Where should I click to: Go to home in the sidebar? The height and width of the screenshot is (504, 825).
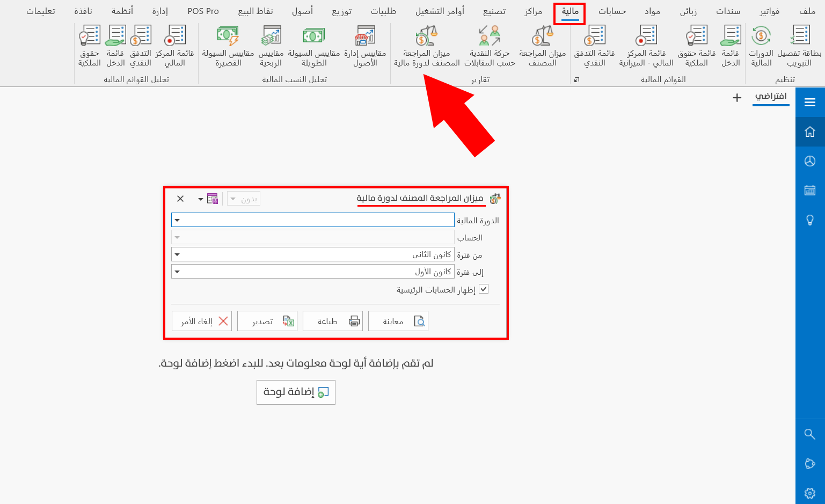(810, 132)
